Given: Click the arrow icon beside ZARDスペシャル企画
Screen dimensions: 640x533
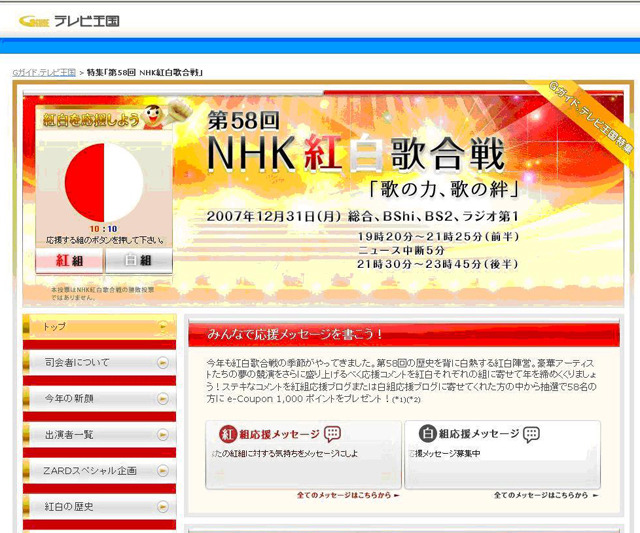Looking at the screenshot, I should 163,471.
